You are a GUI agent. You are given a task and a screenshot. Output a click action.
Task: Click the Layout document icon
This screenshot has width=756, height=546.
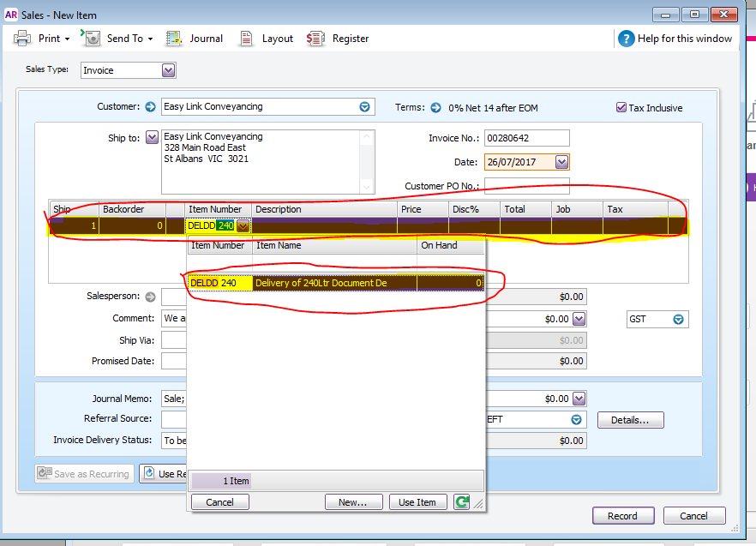click(246, 38)
